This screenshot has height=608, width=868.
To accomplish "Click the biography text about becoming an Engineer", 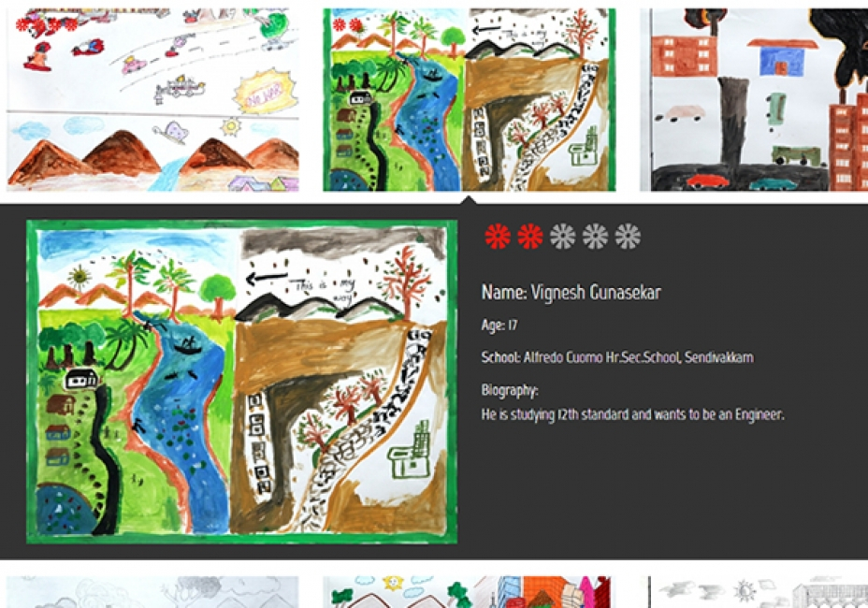I will (632, 414).
